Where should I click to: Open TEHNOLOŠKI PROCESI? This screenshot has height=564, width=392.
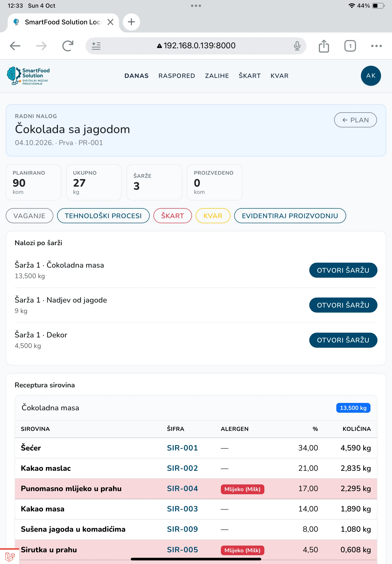click(103, 216)
